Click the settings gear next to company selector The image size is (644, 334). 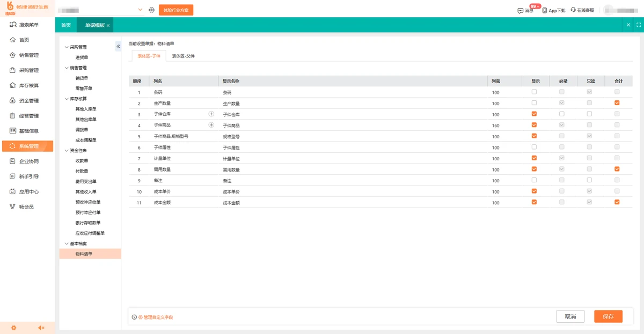click(x=151, y=10)
